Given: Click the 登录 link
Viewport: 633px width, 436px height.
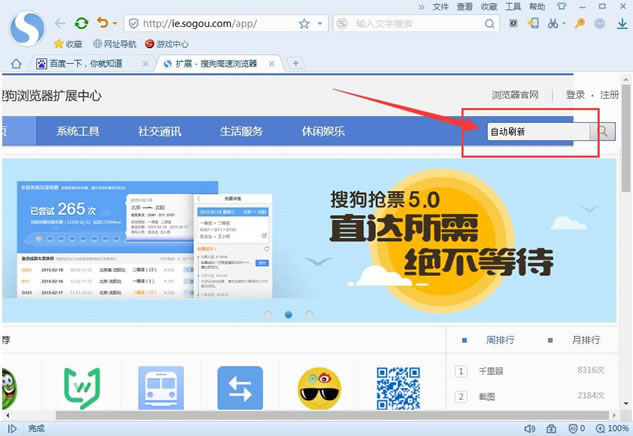Looking at the screenshot, I should pyautogui.click(x=575, y=95).
